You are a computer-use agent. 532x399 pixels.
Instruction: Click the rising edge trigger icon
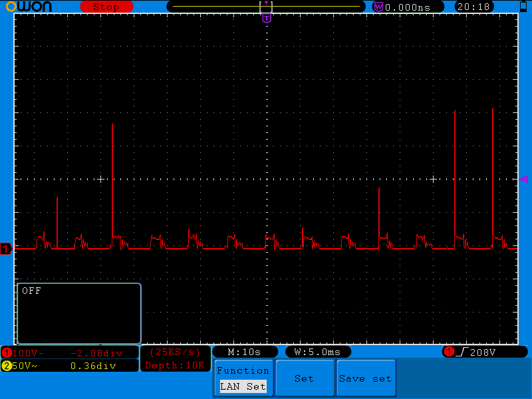pos(462,352)
